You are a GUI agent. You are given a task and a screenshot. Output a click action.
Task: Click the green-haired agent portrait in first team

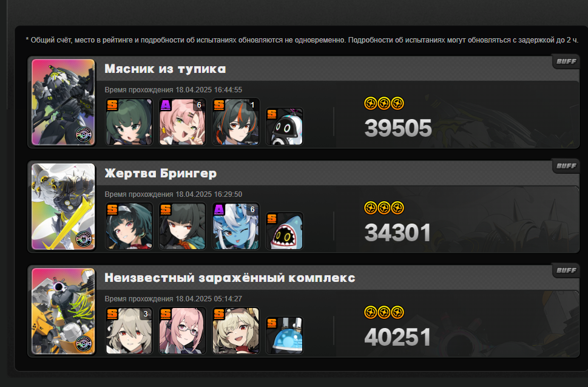(x=129, y=122)
